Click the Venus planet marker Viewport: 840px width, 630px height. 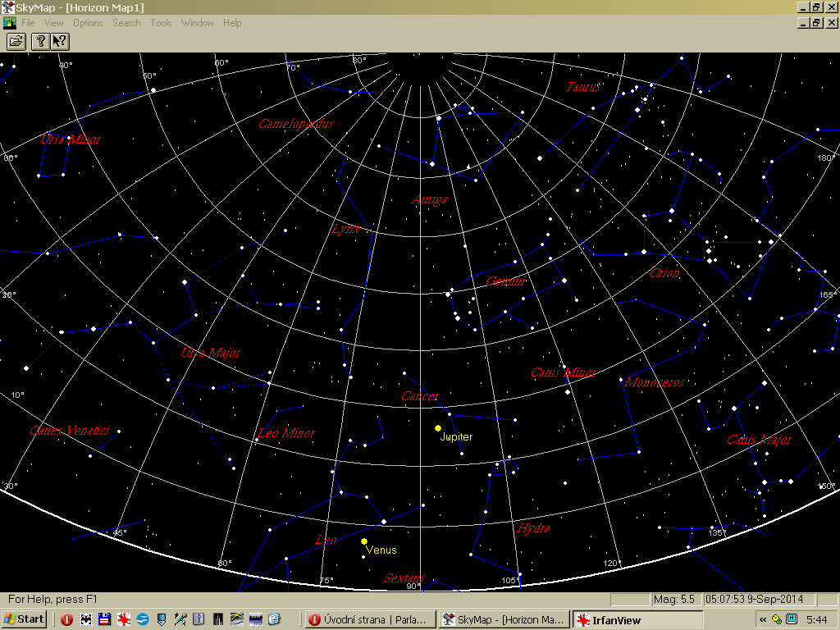(364, 541)
